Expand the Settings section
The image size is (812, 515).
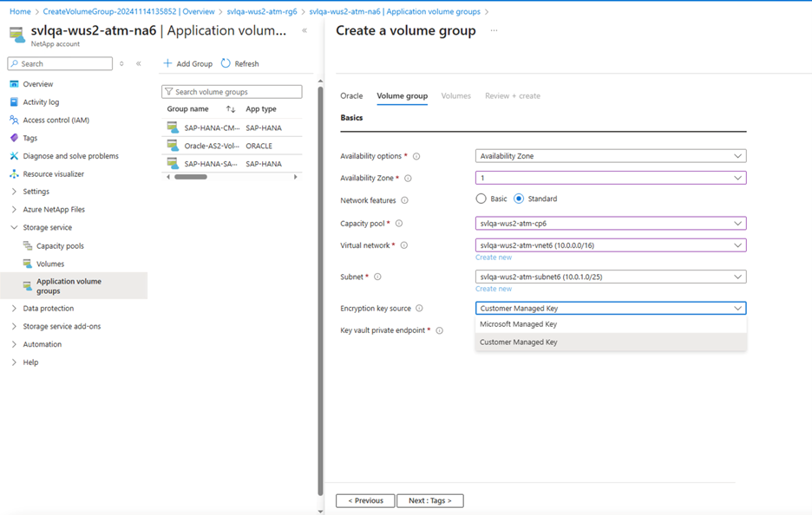14,192
